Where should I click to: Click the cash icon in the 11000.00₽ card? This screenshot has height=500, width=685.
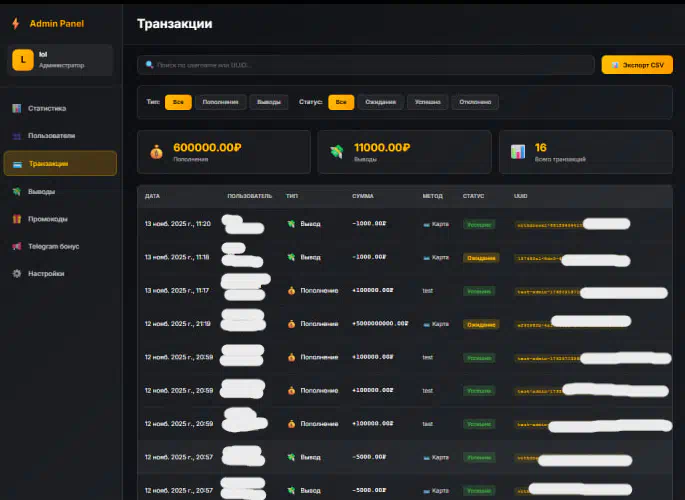(x=337, y=152)
